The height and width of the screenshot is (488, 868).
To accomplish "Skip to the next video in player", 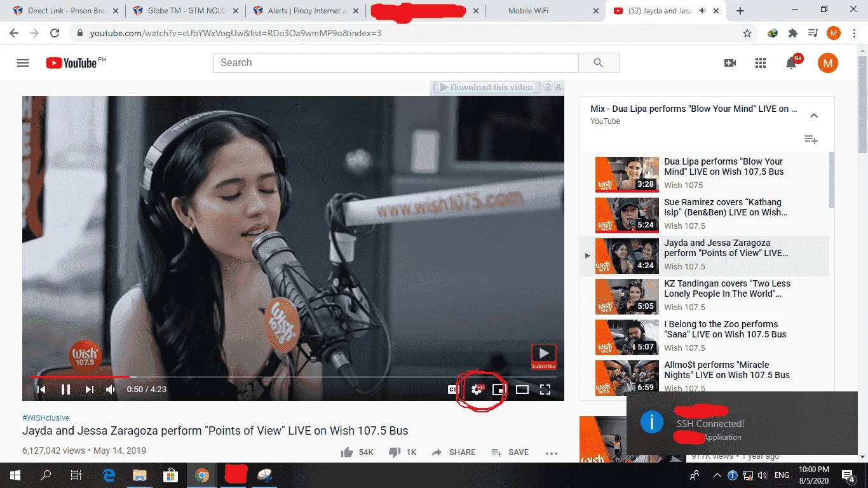I will pos(90,390).
